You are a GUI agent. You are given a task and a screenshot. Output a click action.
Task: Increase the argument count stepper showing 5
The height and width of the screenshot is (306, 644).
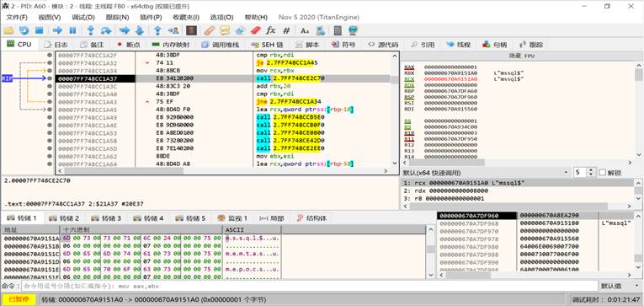pos(591,170)
